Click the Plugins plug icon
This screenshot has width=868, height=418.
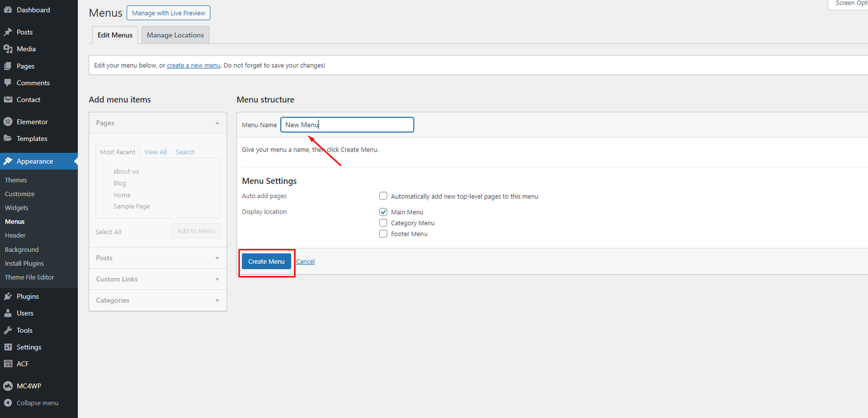click(x=8, y=296)
